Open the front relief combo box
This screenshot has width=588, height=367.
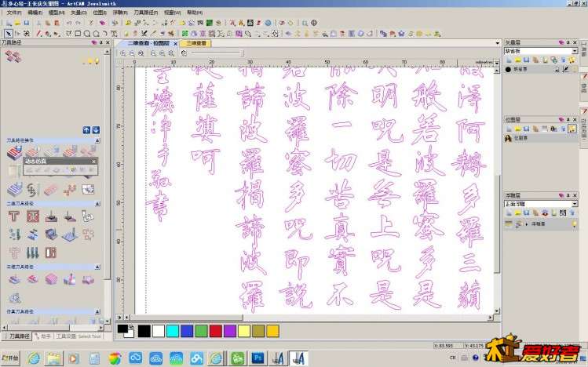pos(541,204)
